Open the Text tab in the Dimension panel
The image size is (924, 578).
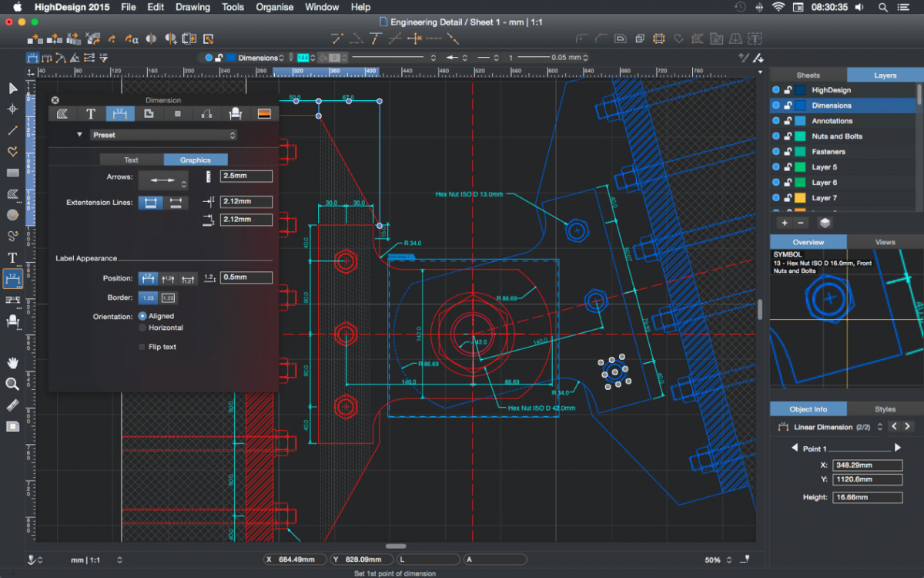[x=131, y=160]
